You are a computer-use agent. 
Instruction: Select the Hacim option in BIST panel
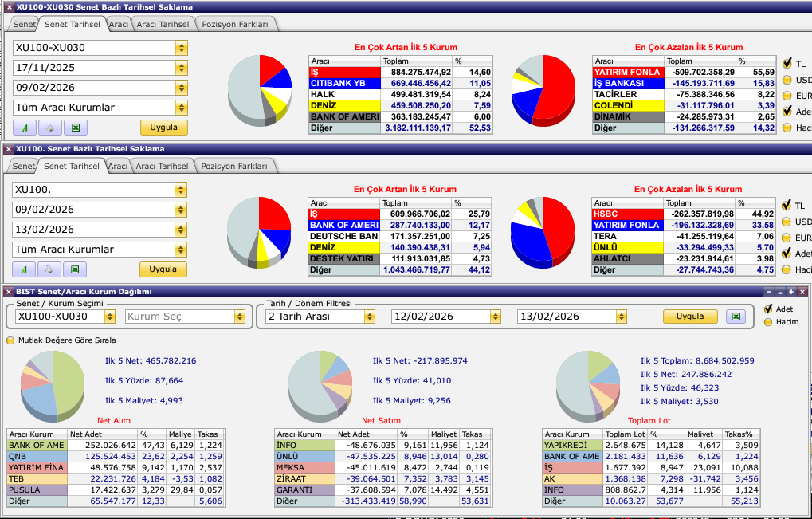click(768, 322)
